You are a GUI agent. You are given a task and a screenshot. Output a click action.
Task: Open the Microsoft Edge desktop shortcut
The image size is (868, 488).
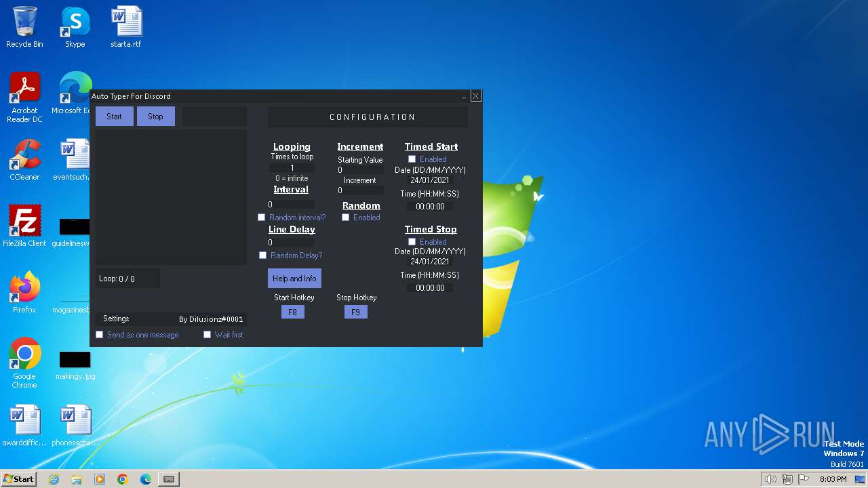pyautogui.click(x=75, y=93)
